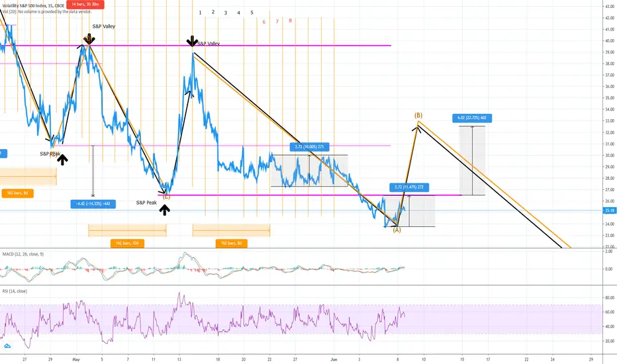Open the MACD (12, 26, close, 9) legend

click(23, 254)
